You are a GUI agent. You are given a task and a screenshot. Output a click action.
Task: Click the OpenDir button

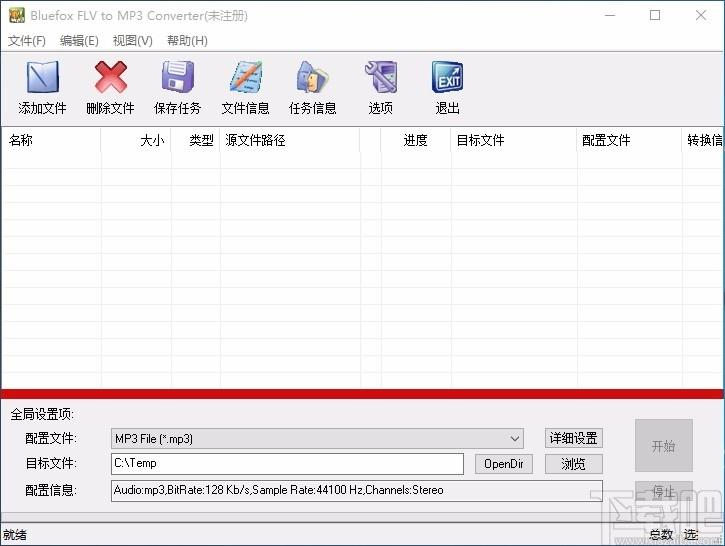pos(504,464)
